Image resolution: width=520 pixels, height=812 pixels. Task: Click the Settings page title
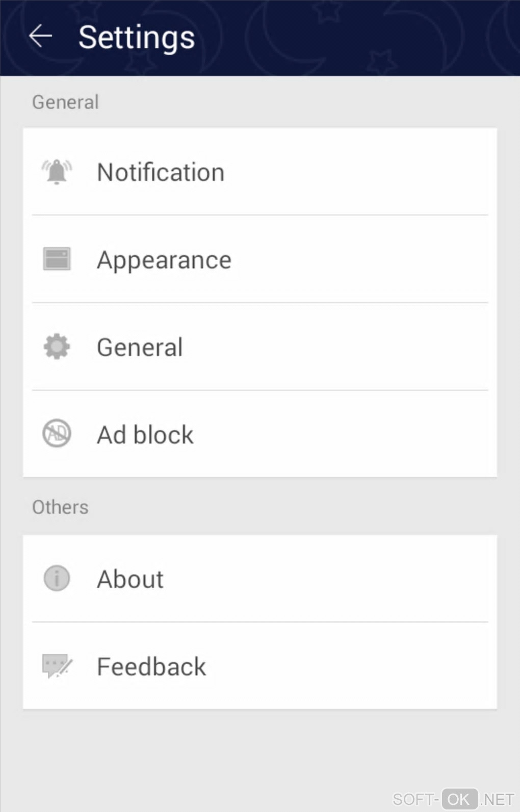pyautogui.click(x=137, y=37)
